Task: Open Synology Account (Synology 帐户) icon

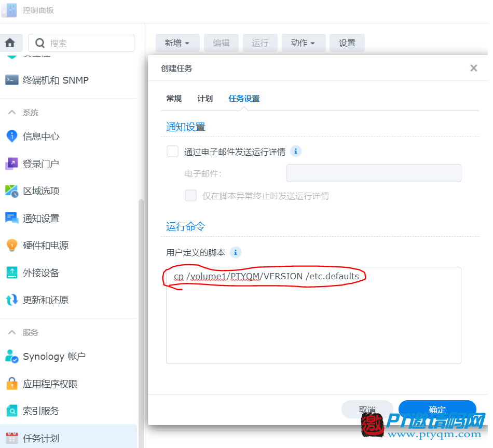Action: (x=11, y=357)
